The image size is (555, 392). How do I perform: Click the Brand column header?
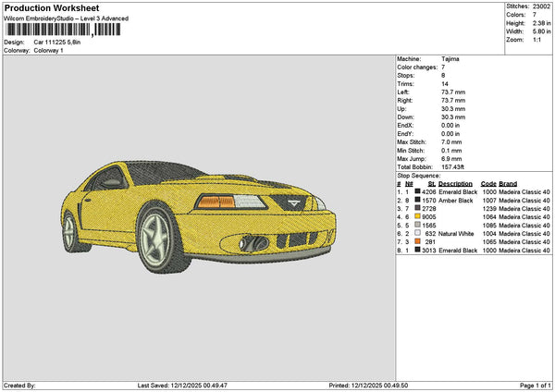(508, 183)
